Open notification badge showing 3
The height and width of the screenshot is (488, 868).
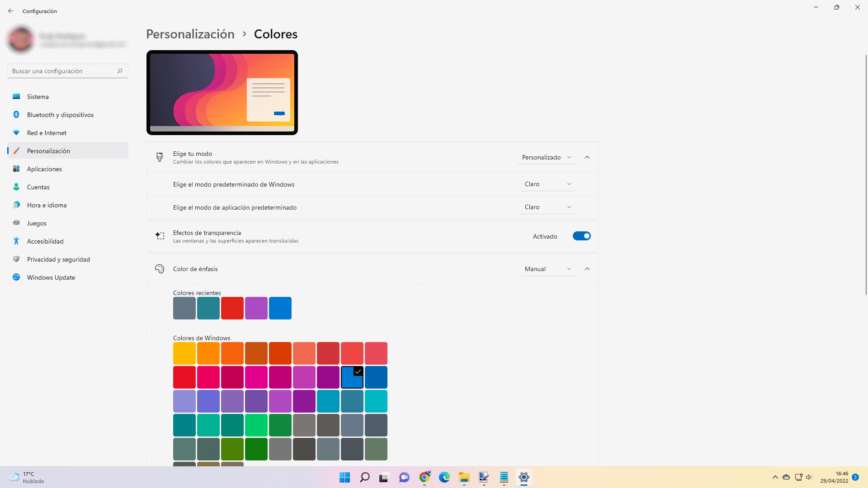[855, 477]
